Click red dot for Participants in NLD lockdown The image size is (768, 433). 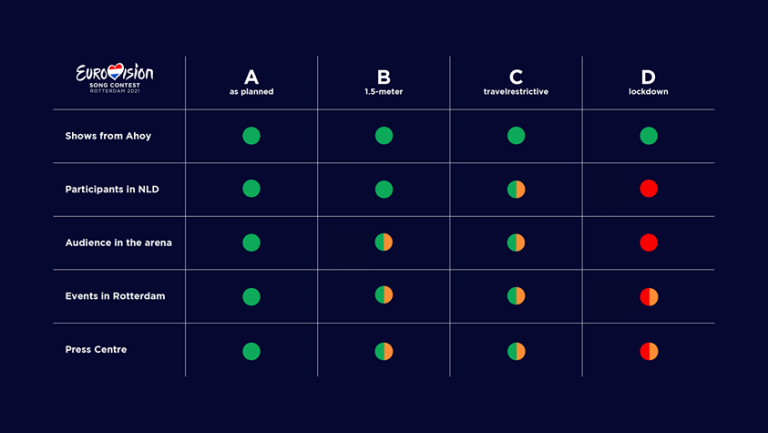click(x=648, y=189)
